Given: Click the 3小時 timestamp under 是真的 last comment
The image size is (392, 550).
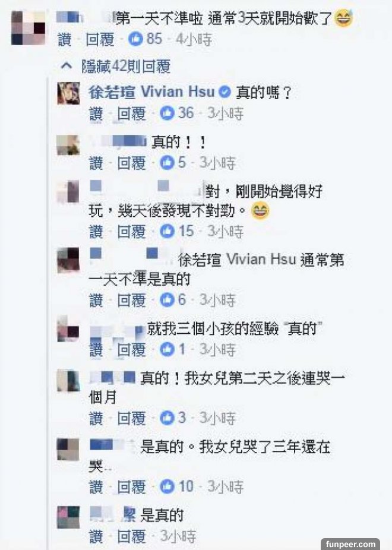Looking at the screenshot, I should coord(178,536).
